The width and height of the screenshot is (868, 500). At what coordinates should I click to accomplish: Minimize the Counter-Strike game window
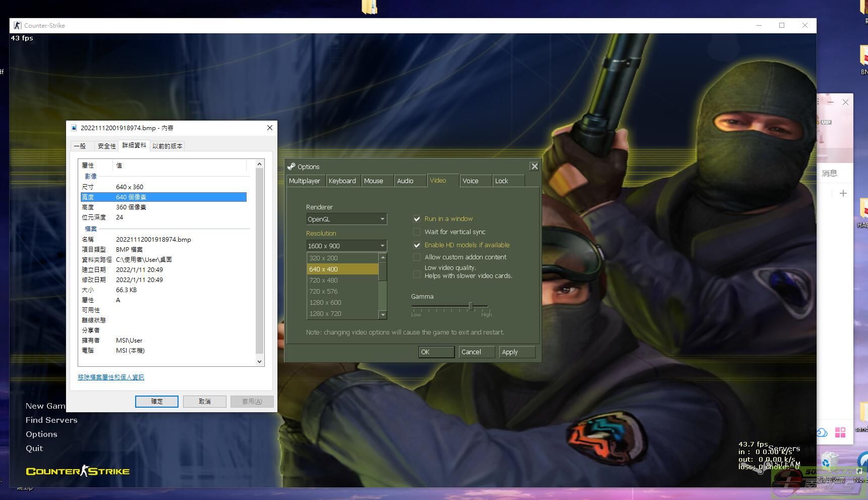(x=759, y=25)
